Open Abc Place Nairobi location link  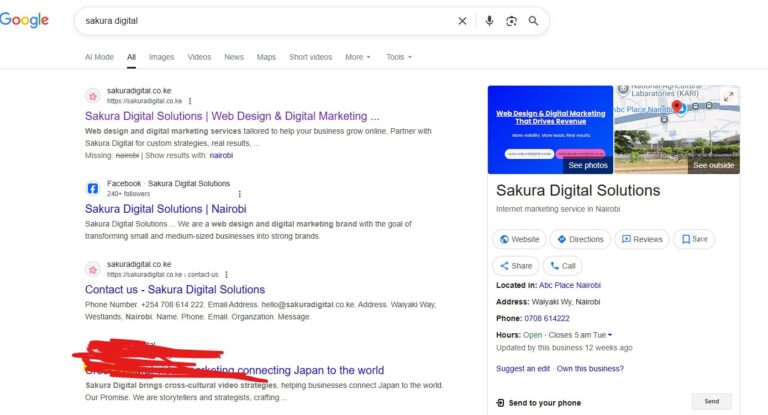(x=570, y=285)
